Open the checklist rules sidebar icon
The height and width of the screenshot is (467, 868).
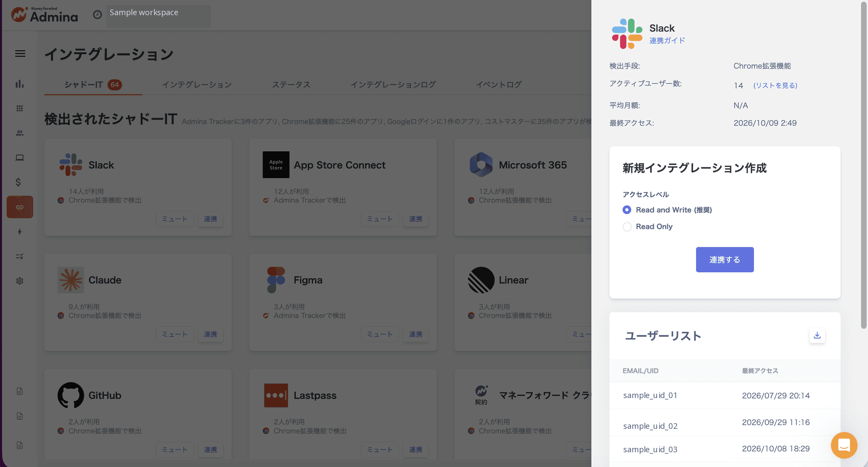click(x=20, y=256)
